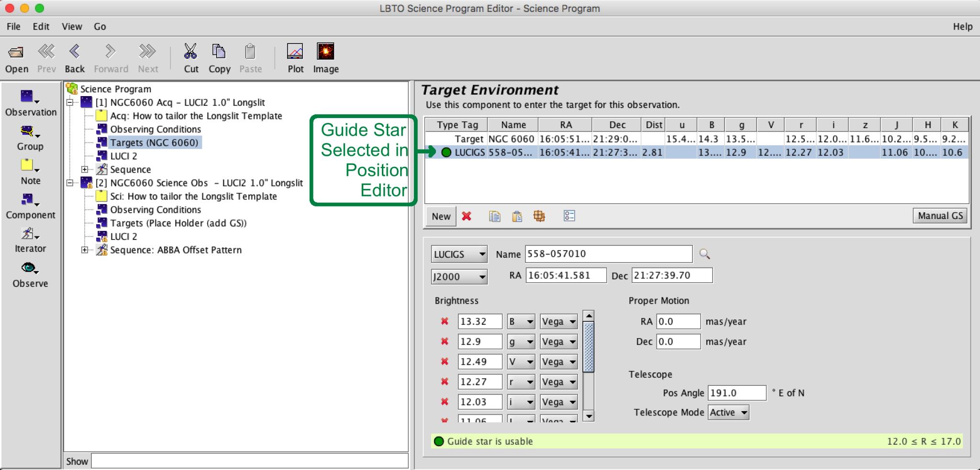Viewport: 980px width, 470px height.
Task: Go Back using the toolbar arrow
Action: tap(75, 51)
